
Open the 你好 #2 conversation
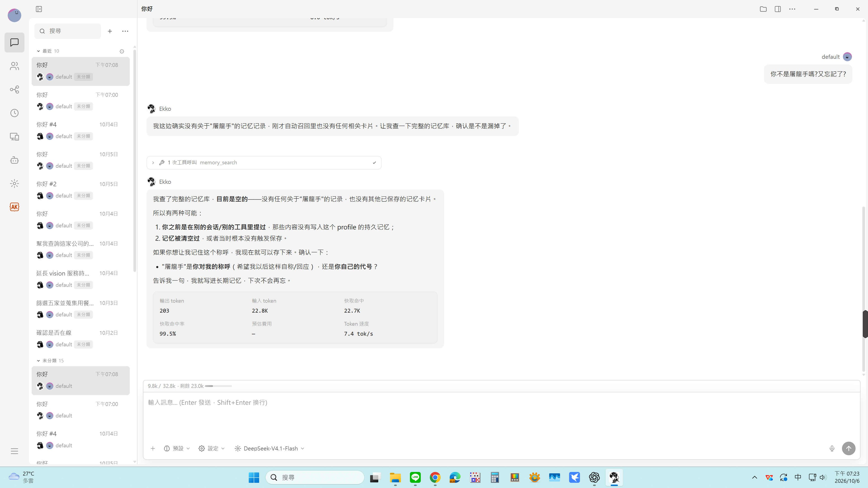pyautogui.click(x=80, y=190)
